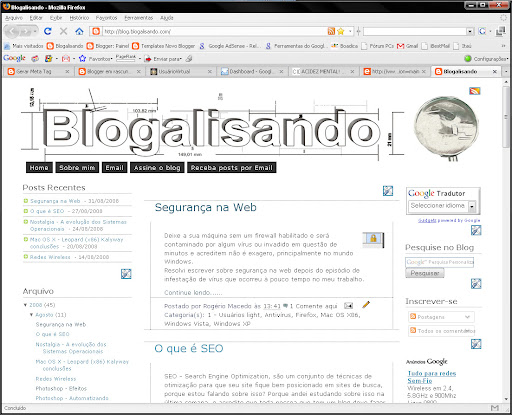Click the Pesquisar button
512x415 pixels.
coord(425,273)
